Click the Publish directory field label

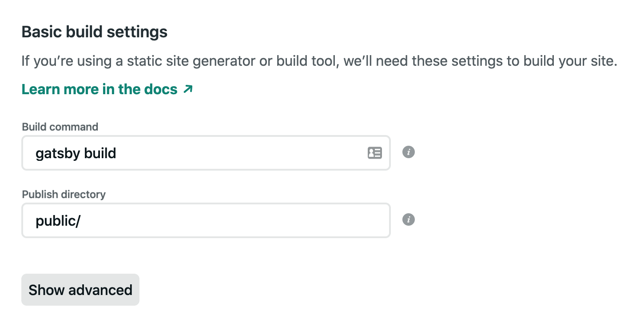[64, 194]
